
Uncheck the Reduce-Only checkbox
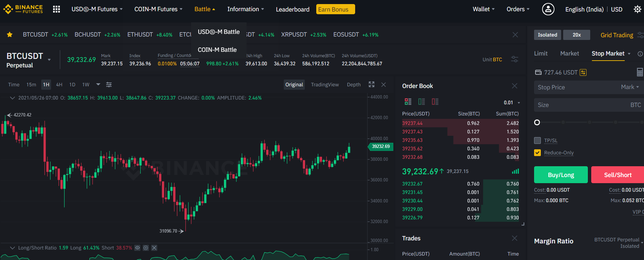pos(537,153)
